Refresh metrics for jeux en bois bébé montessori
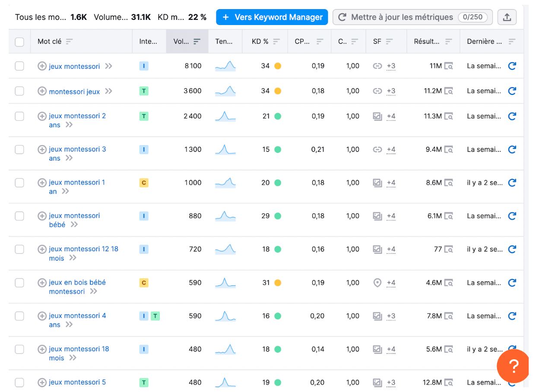Viewport: 533px width, 392px height. (x=512, y=283)
